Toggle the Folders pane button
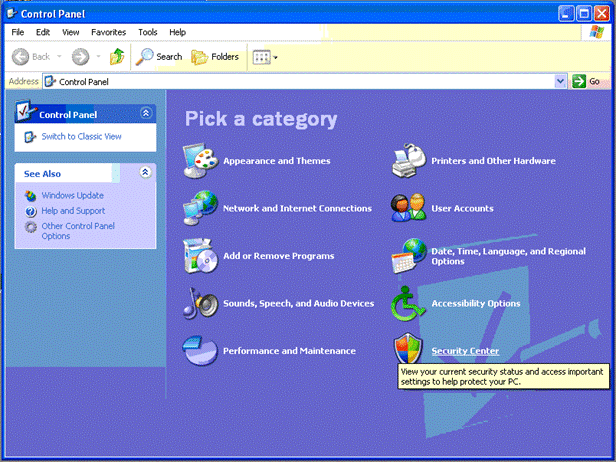 point(215,57)
